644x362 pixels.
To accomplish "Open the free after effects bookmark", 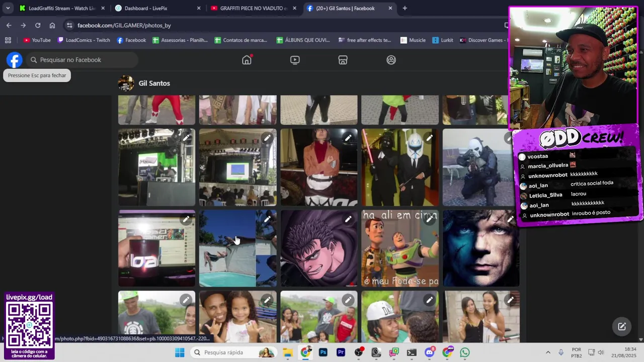I will [x=365, y=40].
